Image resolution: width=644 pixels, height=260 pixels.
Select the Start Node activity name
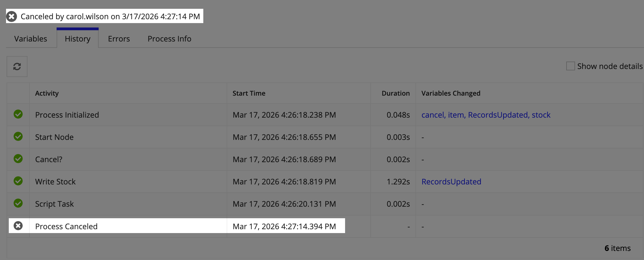[54, 137]
